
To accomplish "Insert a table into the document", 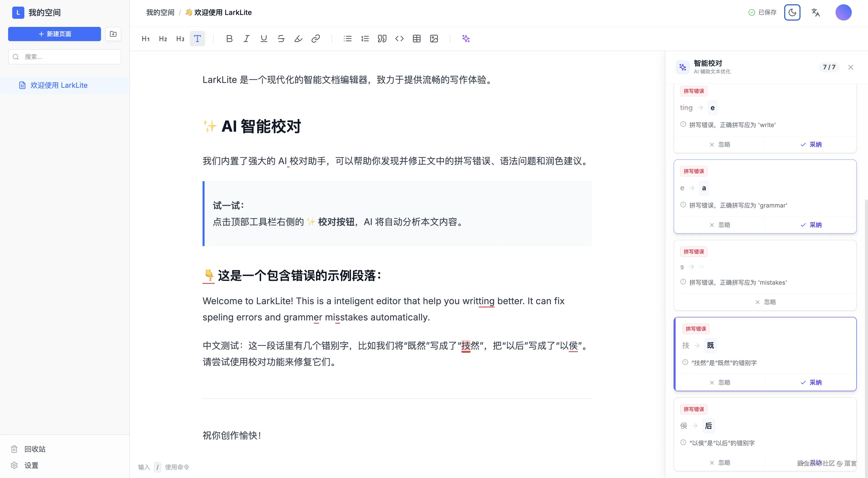I will click(417, 38).
